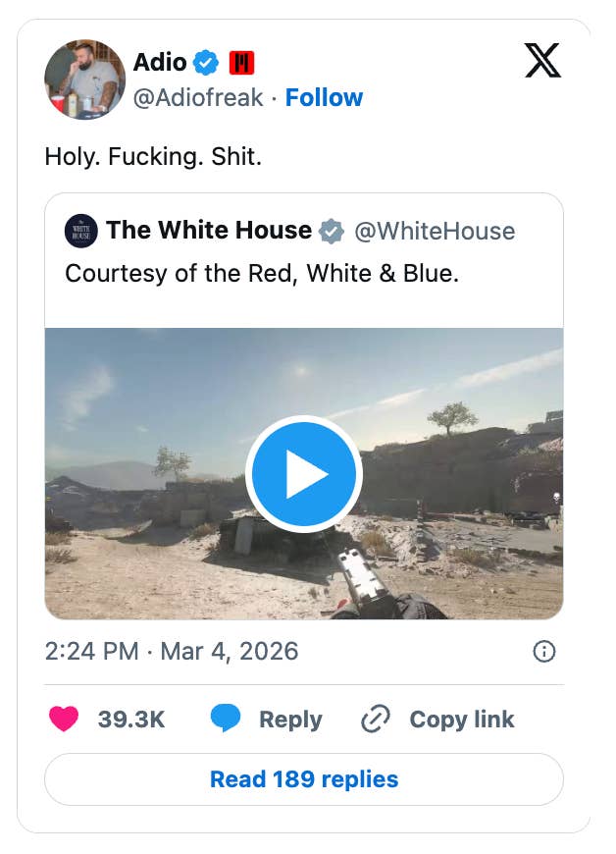The height and width of the screenshot is (854, 616).
Task: Click the reply speech bubble icon
Action: (x=226, y=719)
